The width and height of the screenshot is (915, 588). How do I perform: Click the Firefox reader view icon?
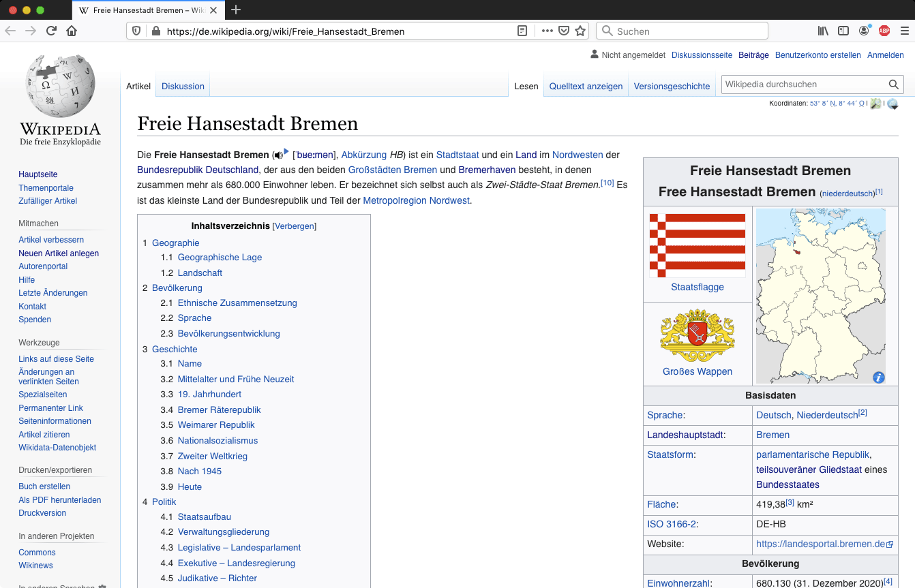click(x=522, y=31)
